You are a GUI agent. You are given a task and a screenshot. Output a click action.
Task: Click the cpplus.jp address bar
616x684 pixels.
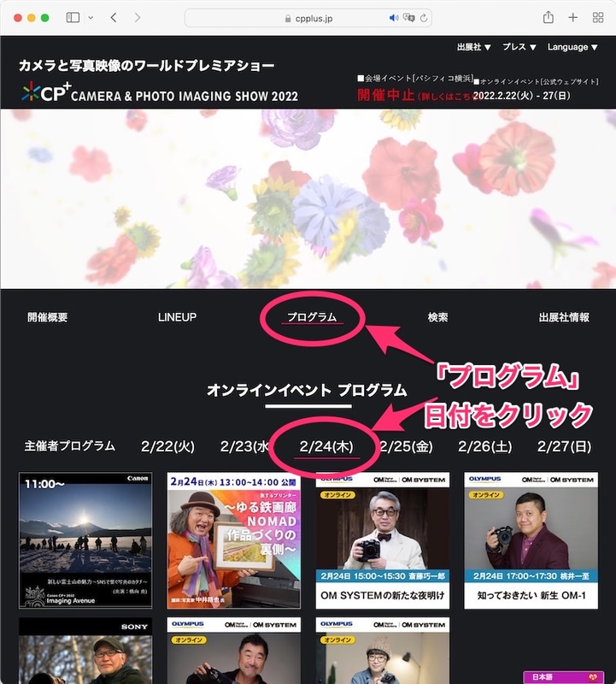coord(308,18)
